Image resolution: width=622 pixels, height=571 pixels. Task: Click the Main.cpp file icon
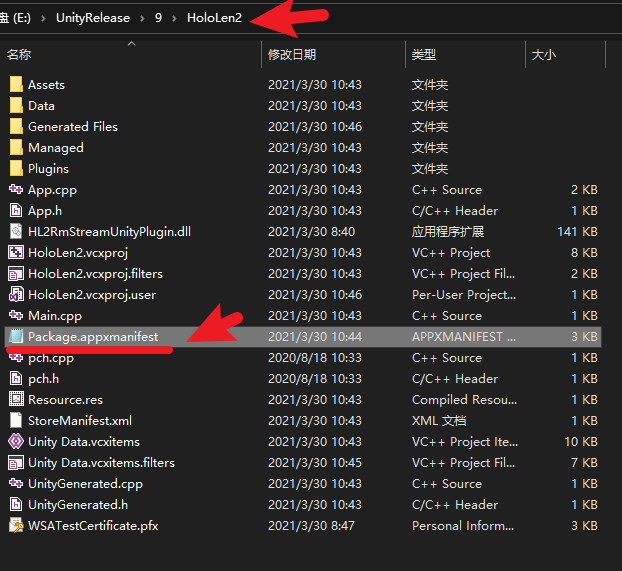tap(16, 315)
